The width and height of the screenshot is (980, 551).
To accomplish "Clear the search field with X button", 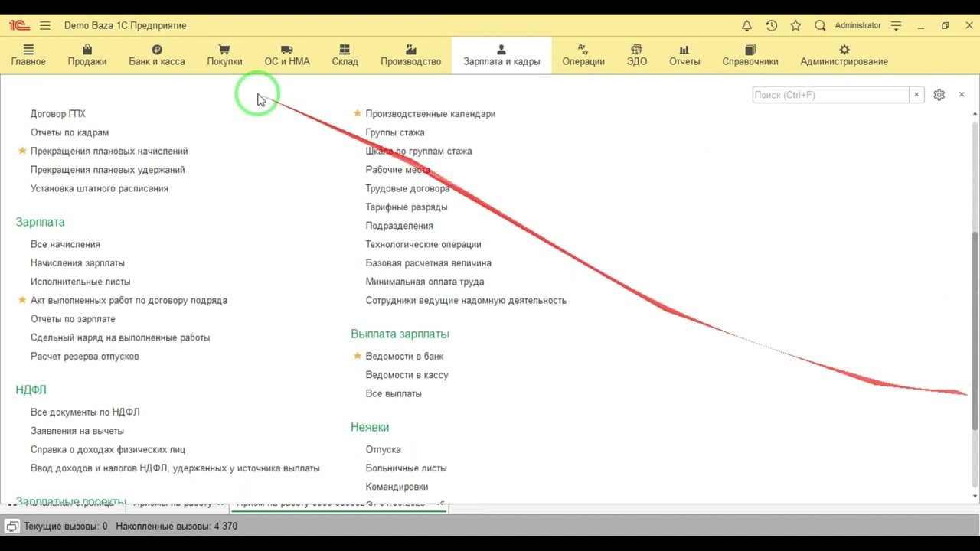I will pyautogui.click(x=916, y=95).
